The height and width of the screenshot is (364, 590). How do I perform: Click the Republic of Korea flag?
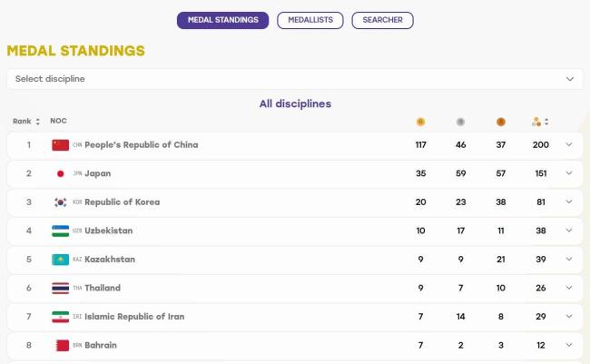(x=60, y=202)
